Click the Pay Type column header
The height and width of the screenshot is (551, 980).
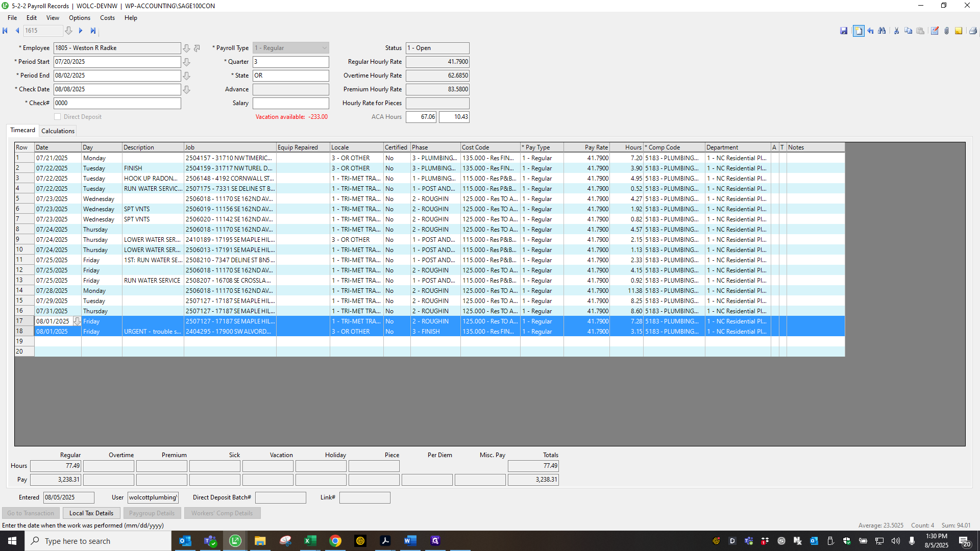(x=542, y=147)
